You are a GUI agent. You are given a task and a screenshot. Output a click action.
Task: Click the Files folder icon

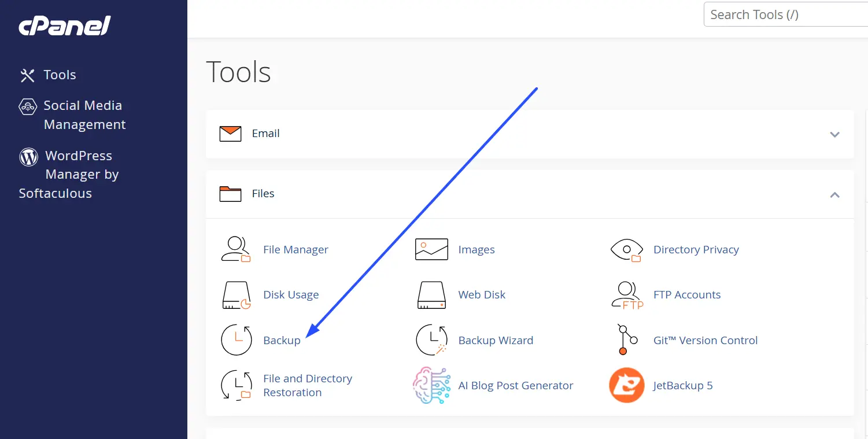point(230,194)
